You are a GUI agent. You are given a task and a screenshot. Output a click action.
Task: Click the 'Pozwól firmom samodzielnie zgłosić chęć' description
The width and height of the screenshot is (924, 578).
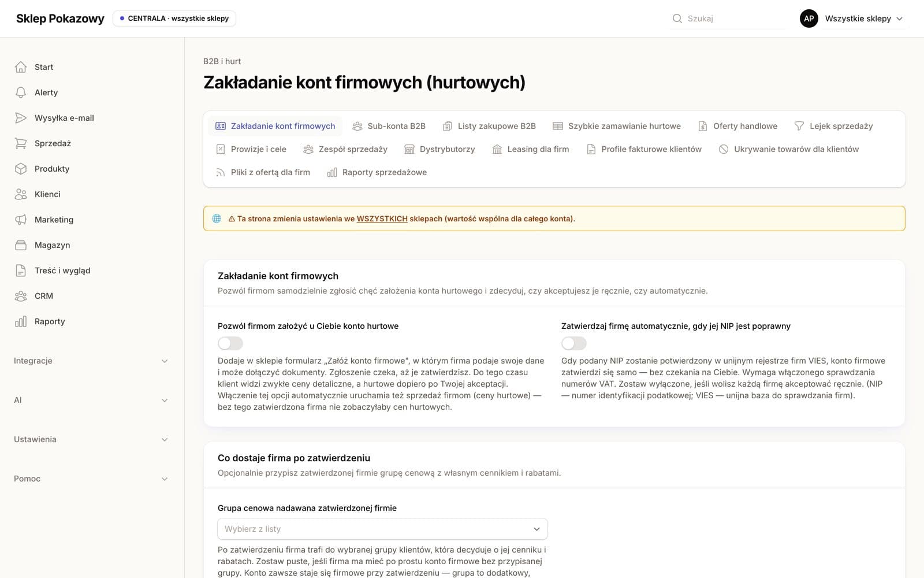click(463, 291)
